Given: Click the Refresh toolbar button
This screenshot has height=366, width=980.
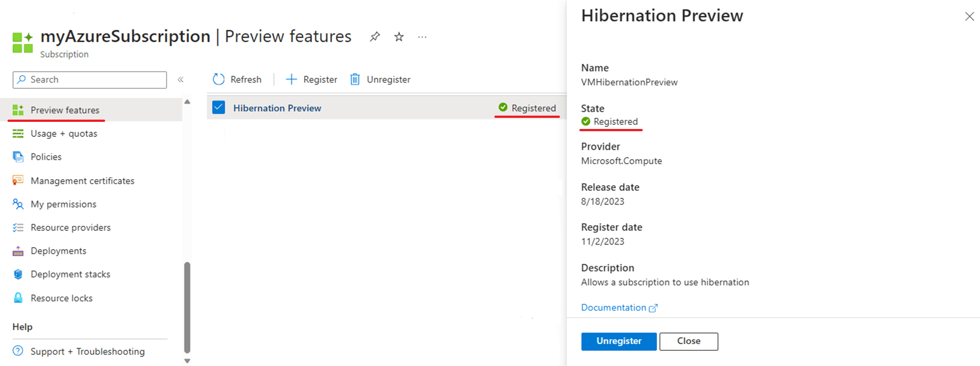Looking at the screenshot, I should pyautogui.click(x=237, y=79).
